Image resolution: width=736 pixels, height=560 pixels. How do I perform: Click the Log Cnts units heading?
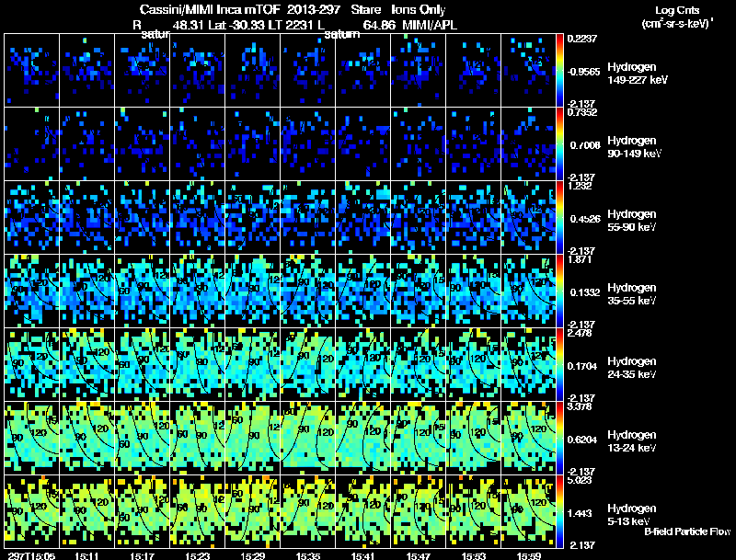click(677, 17)
